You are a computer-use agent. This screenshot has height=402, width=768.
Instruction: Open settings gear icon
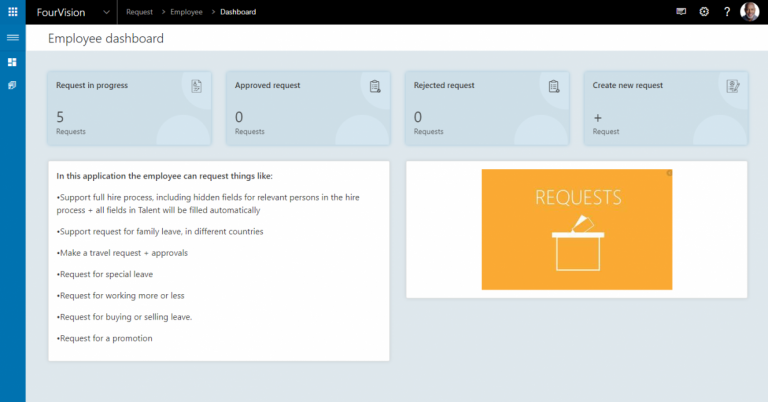point(704,12)
